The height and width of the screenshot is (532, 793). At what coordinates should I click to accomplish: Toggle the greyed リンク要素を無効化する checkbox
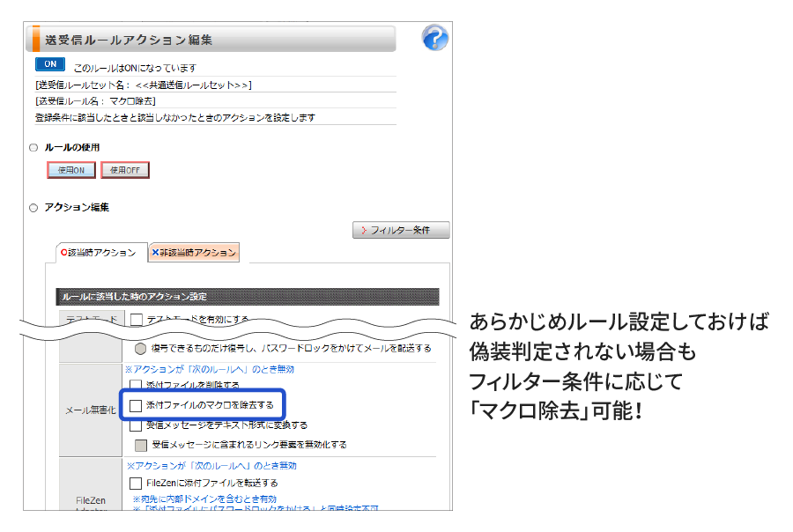tap(141, 445)
